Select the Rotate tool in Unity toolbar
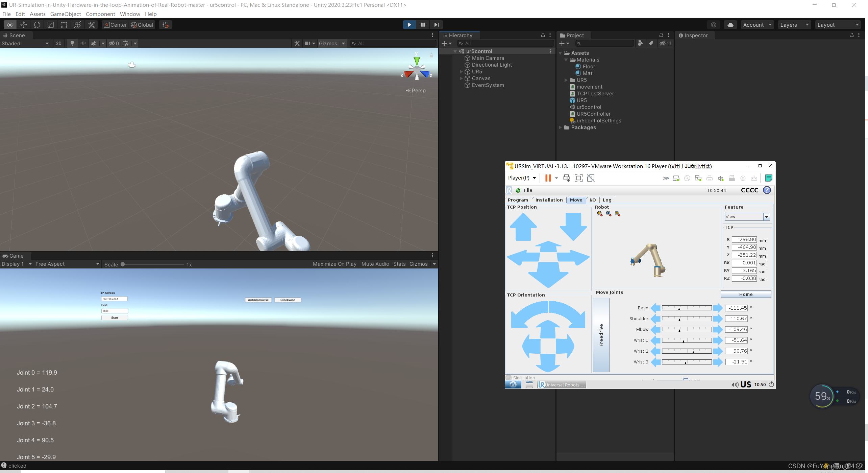This screenshot has width=868, height=473. pyautogui.click(x=37, y=25)
